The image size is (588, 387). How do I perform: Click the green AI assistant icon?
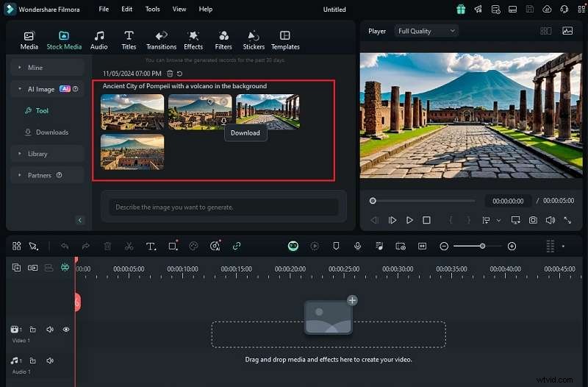pyautogui.click(x=293, y=246)
